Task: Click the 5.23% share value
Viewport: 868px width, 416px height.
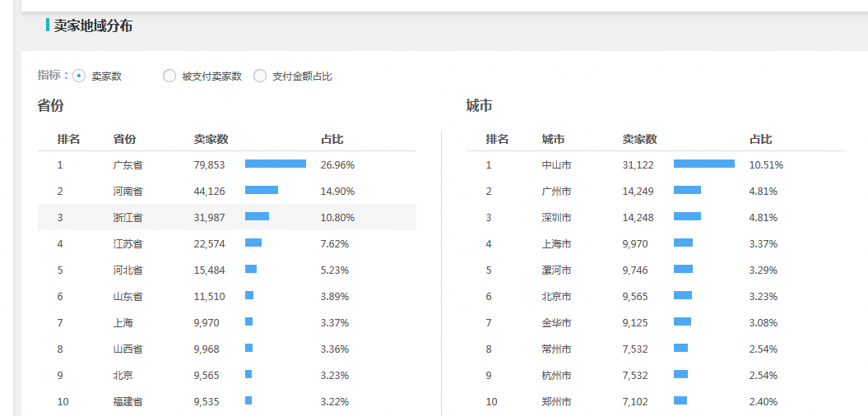Action: [x=335, y=270]
